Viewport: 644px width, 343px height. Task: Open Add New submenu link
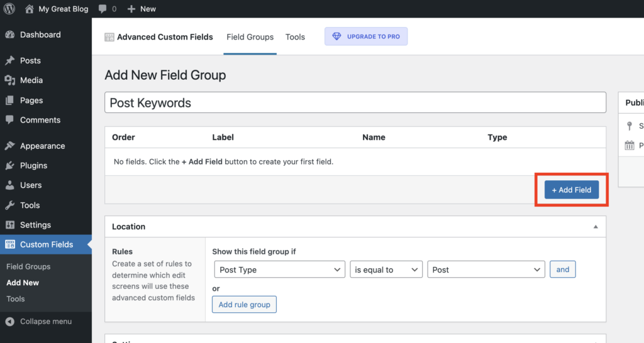tap(23, 283)
